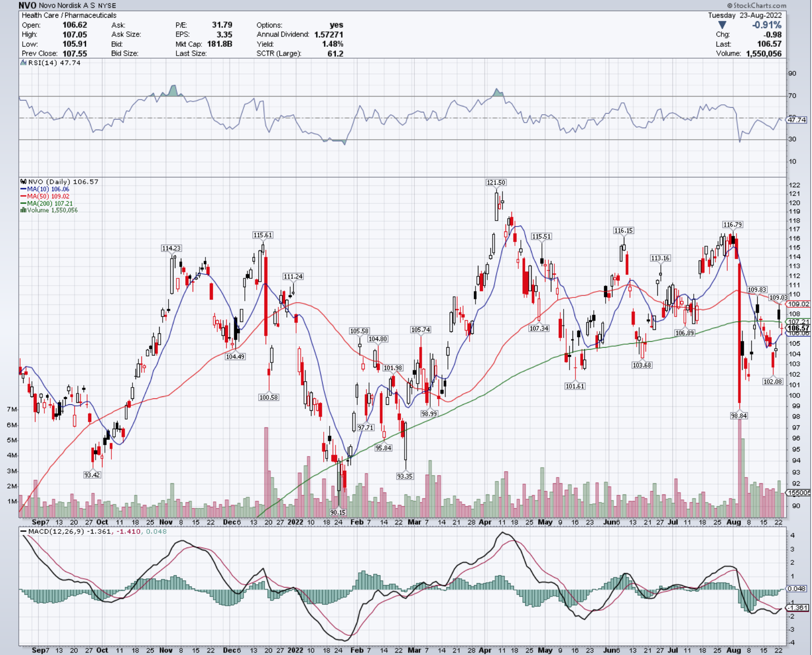Click the 121.50 peak price label
The image size is (812, 655).
496,182
